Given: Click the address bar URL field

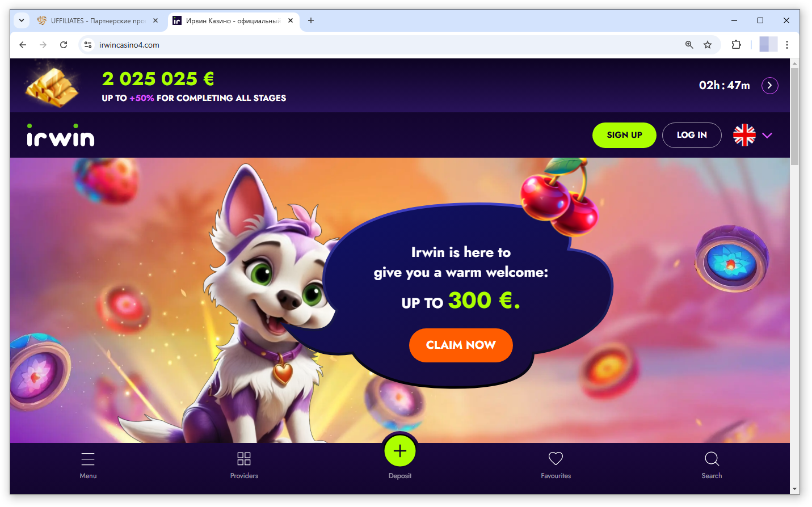Looking at the screenshot, I should pos(386,45).
